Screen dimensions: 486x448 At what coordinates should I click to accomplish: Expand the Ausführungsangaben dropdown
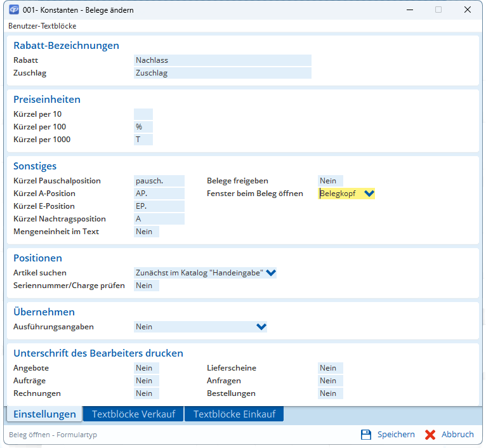(x=261, y=327)
